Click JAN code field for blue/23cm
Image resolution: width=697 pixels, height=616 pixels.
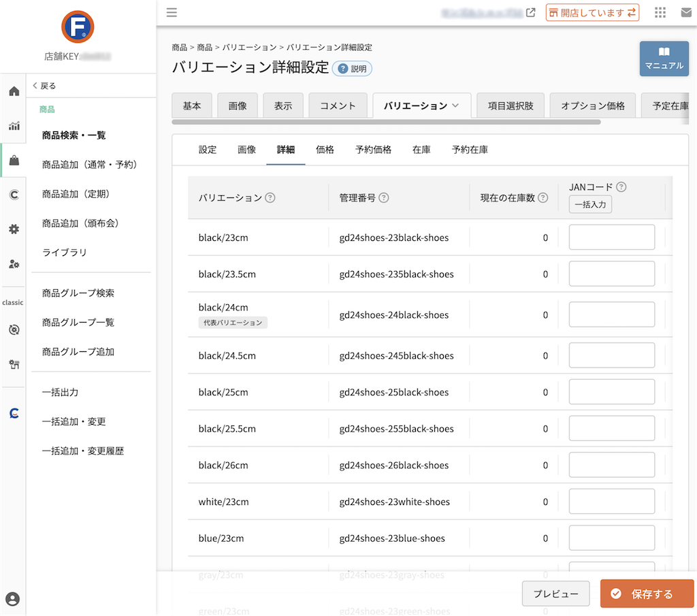pyautogui.click(x=612, y=538)
